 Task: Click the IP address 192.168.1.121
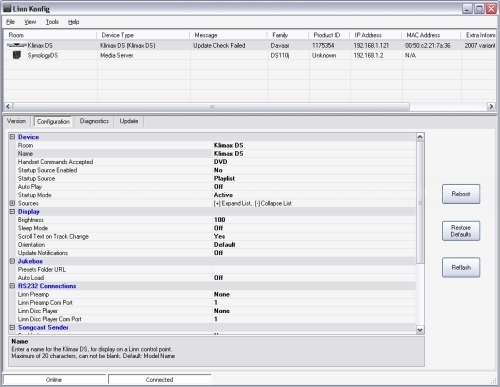[x=371, y=45]
